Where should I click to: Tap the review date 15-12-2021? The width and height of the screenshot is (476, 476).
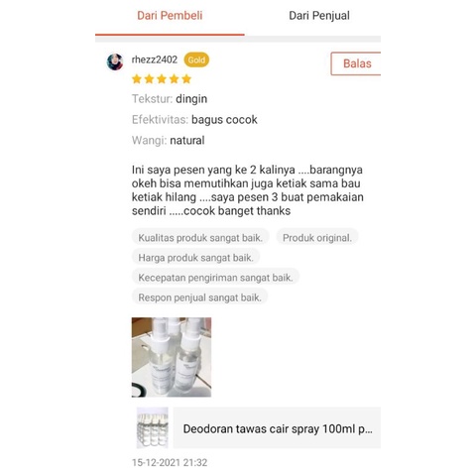point(170,462)
